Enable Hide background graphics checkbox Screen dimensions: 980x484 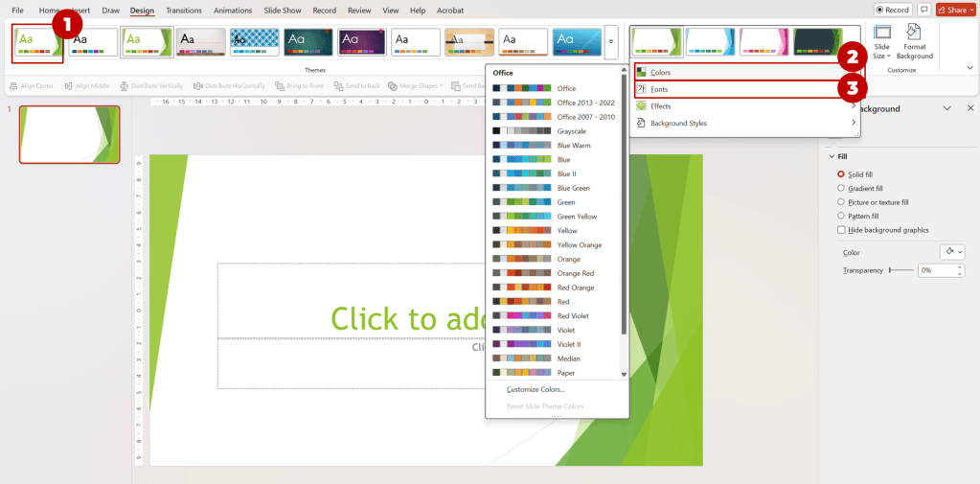[841, 230]
